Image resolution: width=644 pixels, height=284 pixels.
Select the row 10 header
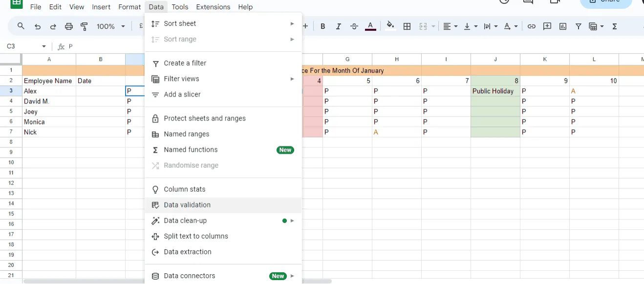pos(11,162)
